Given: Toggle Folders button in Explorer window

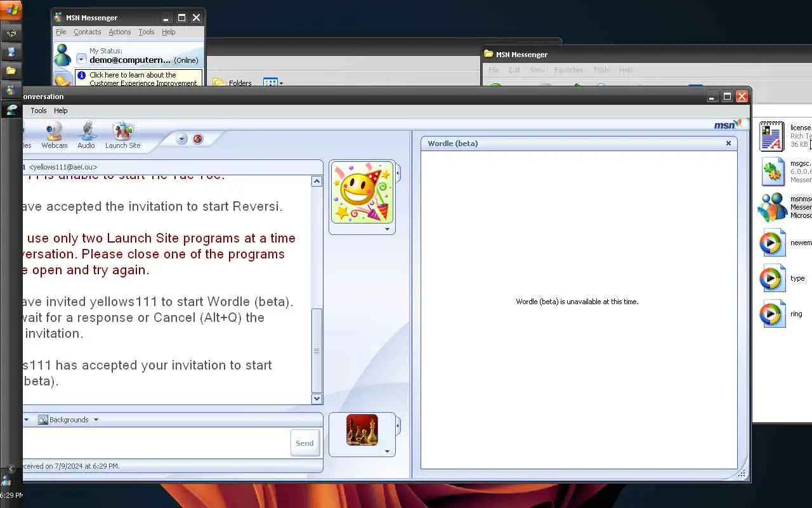Looking at the screenshot, I should [232, 83].
